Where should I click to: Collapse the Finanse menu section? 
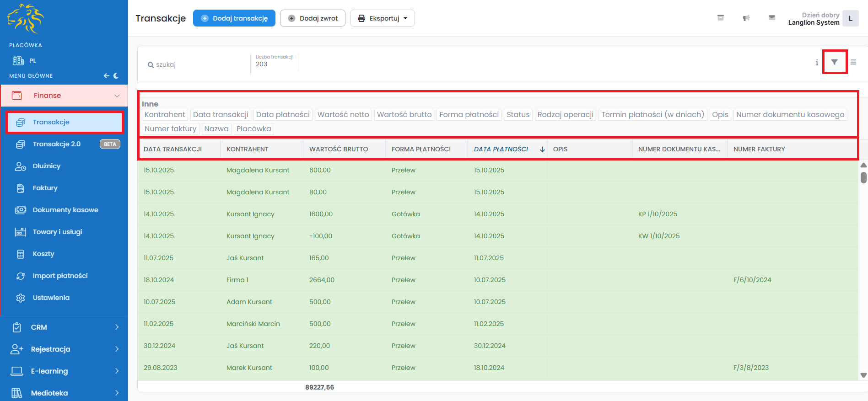point(64,96)
